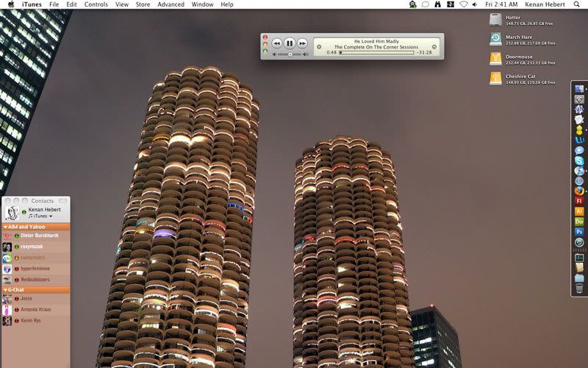The height and width of the screenshot is (368, 588).
Task: Click the iTunes volume slider
Action: [290, 54]
